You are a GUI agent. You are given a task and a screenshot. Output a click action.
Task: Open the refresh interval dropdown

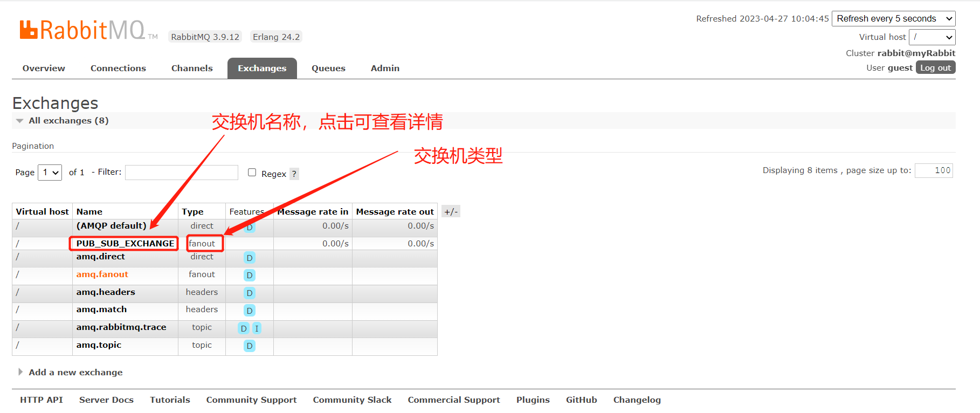tap(893, 19)
